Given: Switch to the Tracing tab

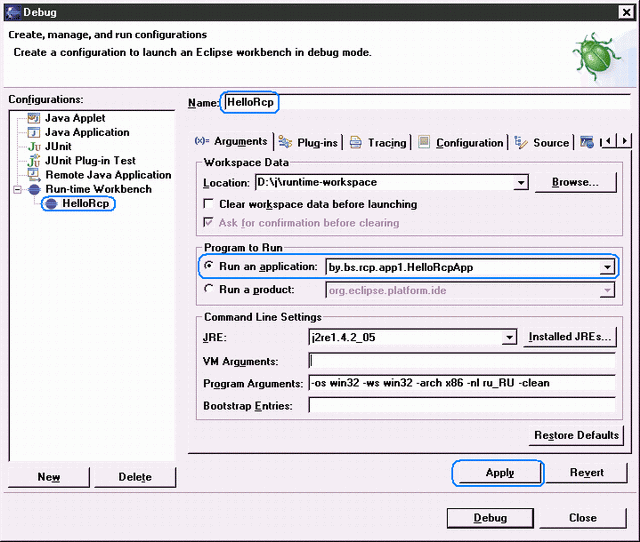Looking at the screenshot, I should 378,142.
